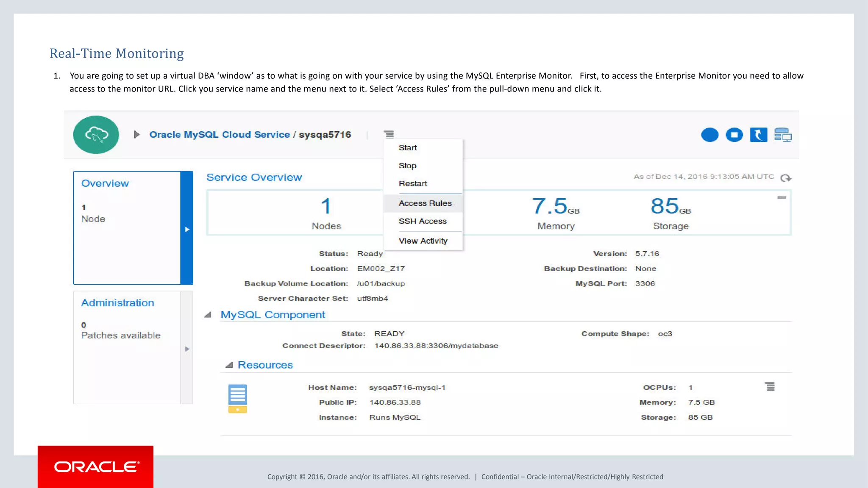Click the Administration tile right arrow
Screen dimensions: 868x488
187,349
